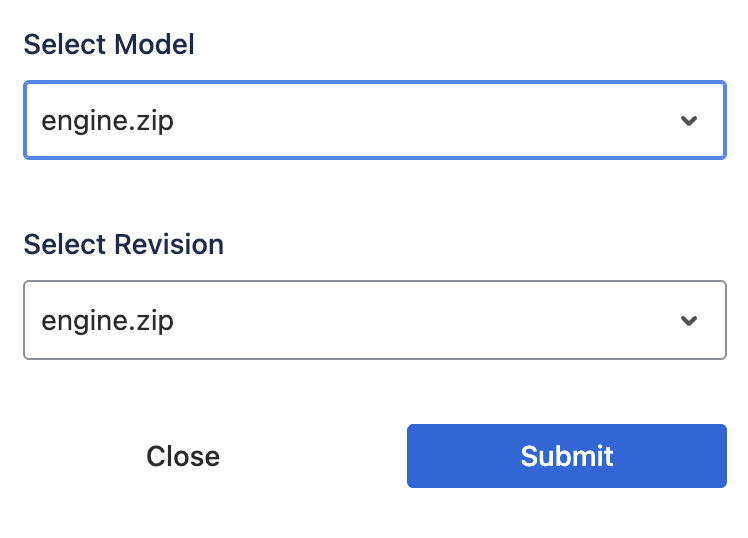The height and width of the screenshot is (538, 748).
Task: Toggle the model list via its down arrow
Action: pos(688,121)
